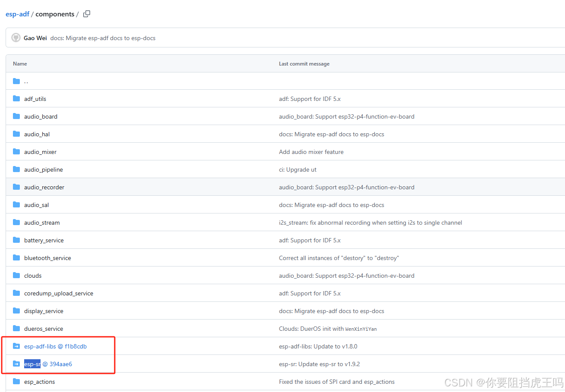Viewport: 565px width, 392px height.
Task: Click the esp-adf-libs submodule icon
Action: (x=16, y=346)
